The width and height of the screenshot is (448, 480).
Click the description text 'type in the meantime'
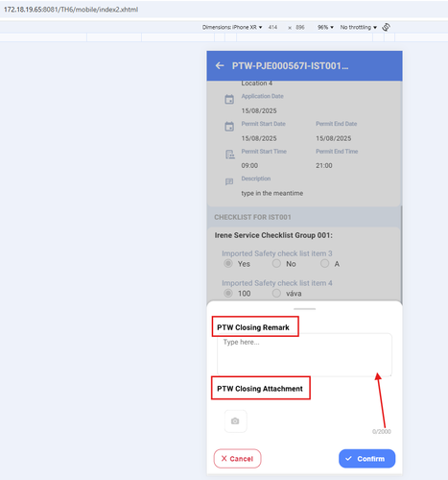click(x=272, y=193)
